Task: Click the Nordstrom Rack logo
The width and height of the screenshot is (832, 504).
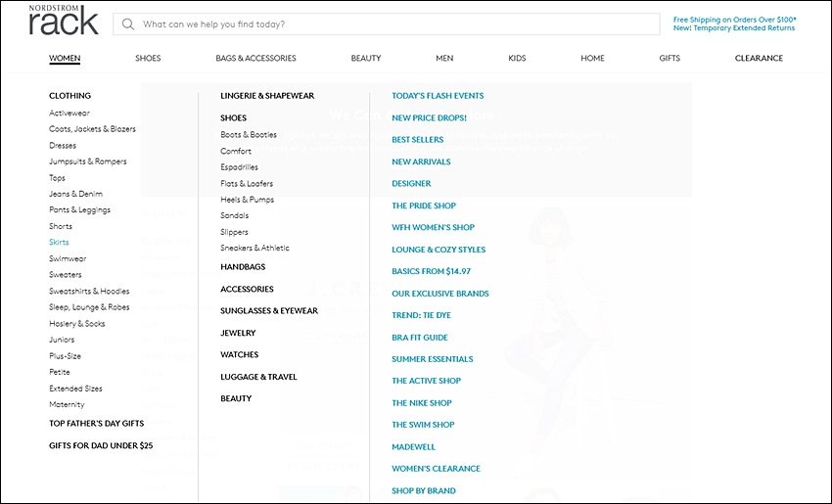Action: pos(64,21)
